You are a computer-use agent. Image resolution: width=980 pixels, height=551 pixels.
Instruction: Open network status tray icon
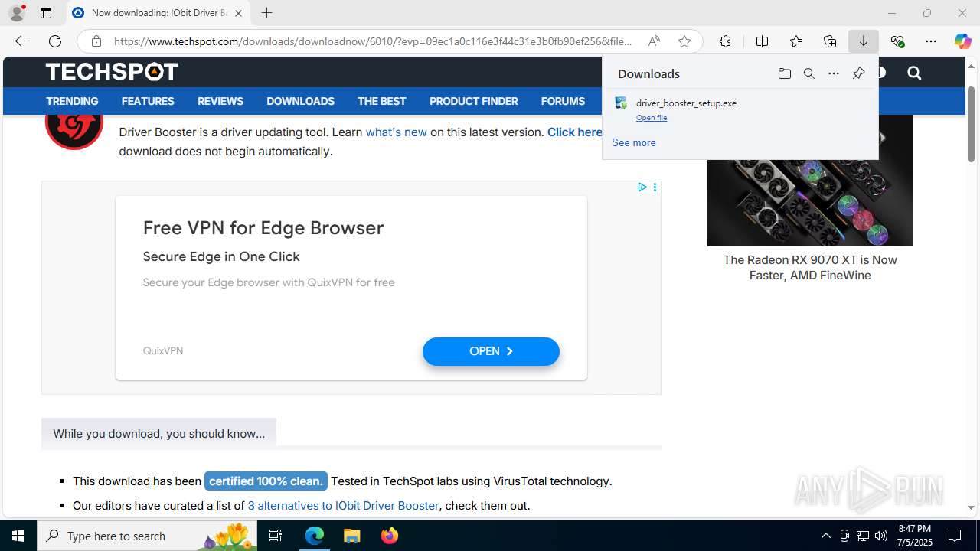coord(863,536)
